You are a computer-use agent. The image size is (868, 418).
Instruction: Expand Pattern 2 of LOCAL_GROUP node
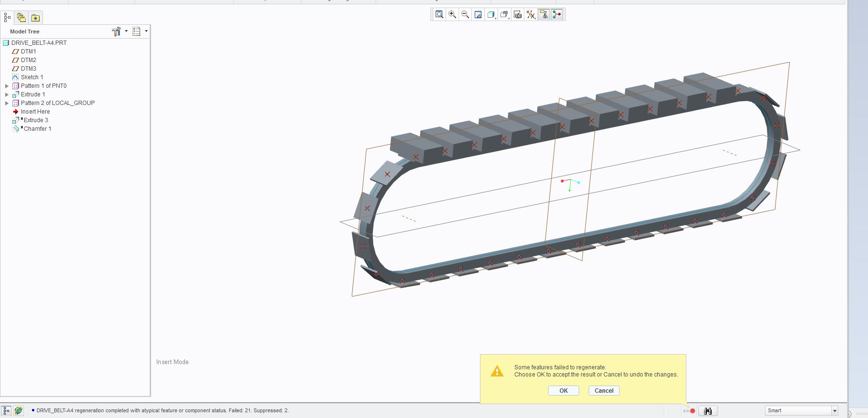[7, 103]
